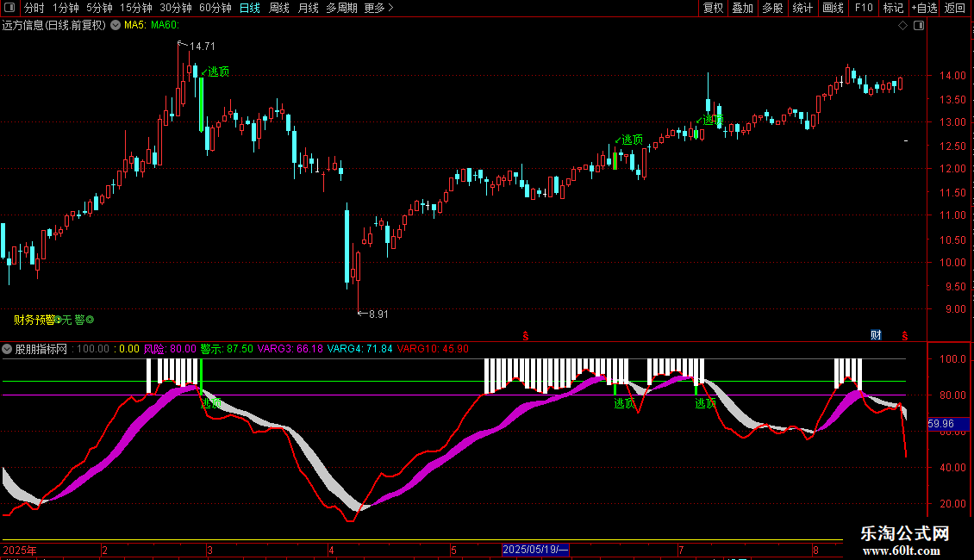Click the 风险: 80.00 value
Image resolution: width=974 pixels, height=560 pixels.
coord(170,349)
